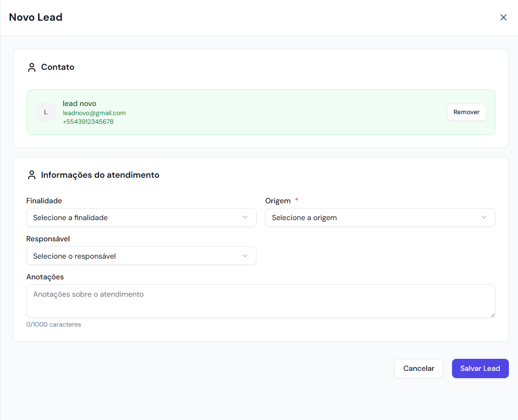518x420 pixels.
Task: Click the leadnovo@gmail.com email address
Action: pyautogui.click(x=94, y=113)
